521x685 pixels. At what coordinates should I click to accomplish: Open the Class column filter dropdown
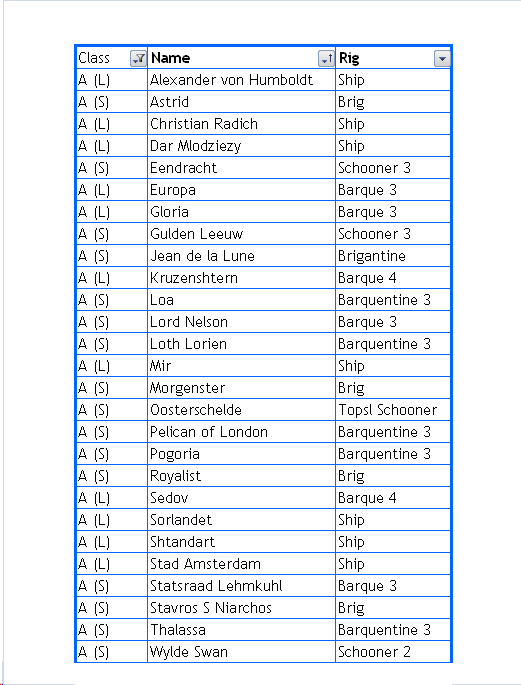coord(138,59)
